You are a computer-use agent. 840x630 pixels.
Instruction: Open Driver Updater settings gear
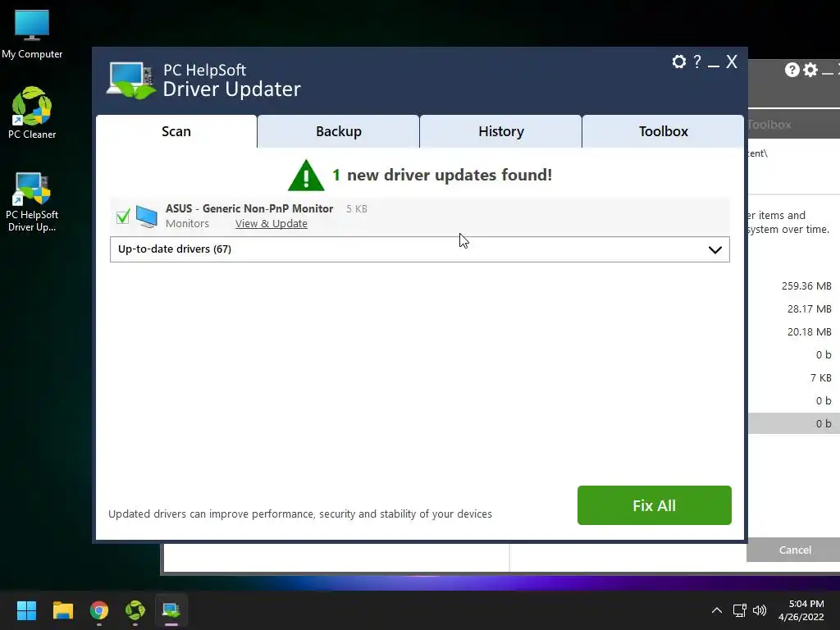pos(678,62)
